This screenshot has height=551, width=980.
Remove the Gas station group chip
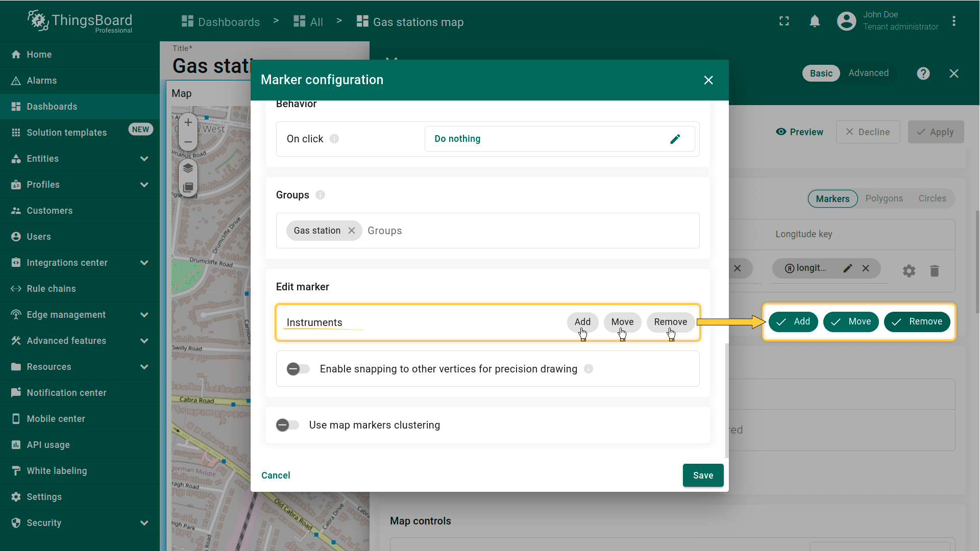coord(352,231)
